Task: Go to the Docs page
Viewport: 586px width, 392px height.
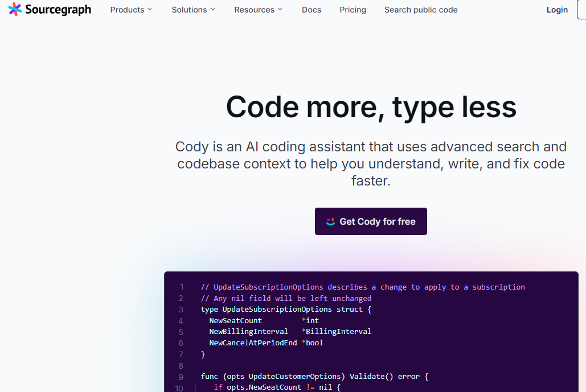Action: tap(312, 10)
